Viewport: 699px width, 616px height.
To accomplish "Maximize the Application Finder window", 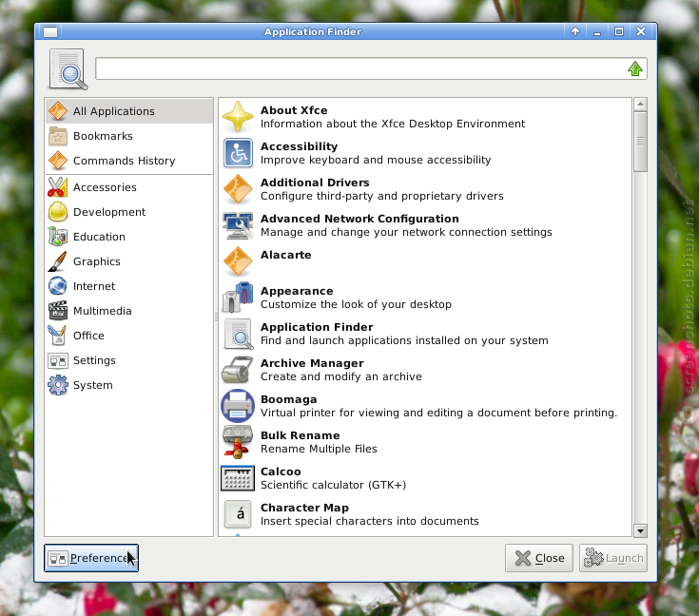I will point(619,31).
